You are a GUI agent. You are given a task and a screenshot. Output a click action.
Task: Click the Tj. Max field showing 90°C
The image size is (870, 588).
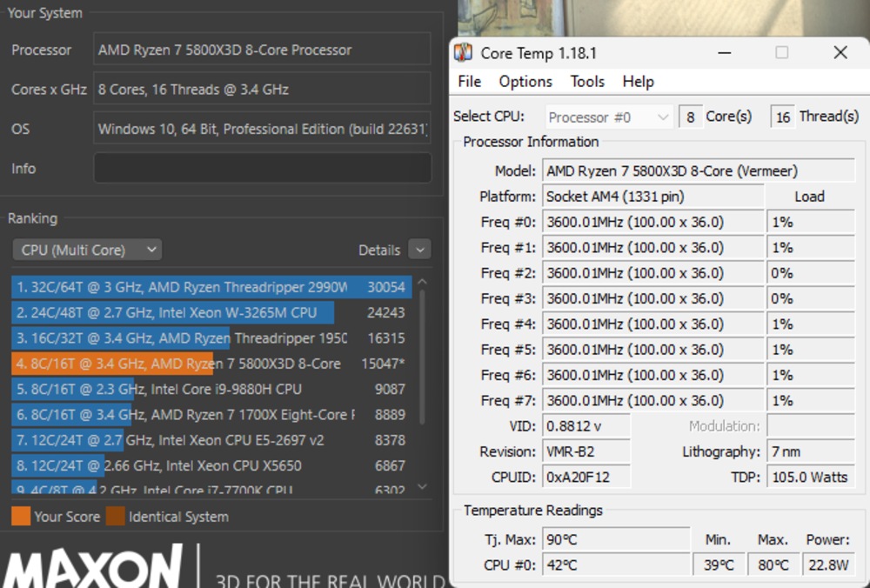616,539
